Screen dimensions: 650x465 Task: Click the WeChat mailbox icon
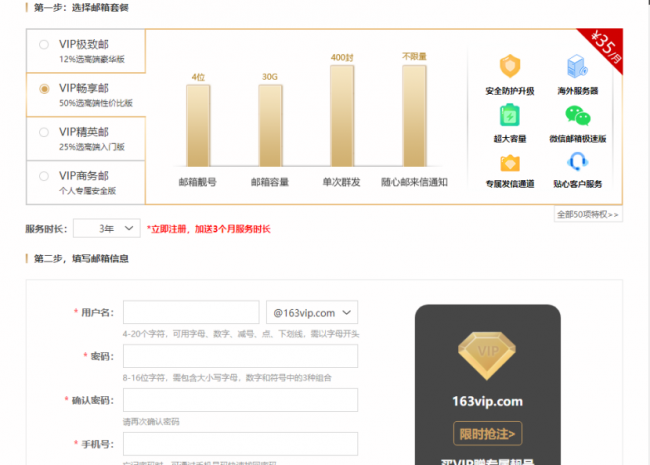coord(577,115)
